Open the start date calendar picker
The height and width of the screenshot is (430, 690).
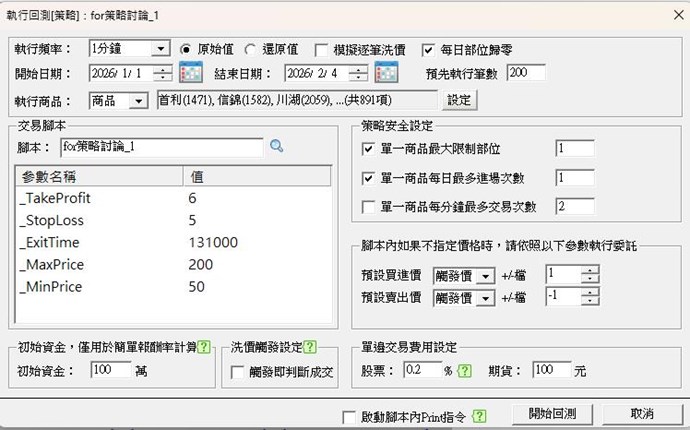click(x=190, y=73)
